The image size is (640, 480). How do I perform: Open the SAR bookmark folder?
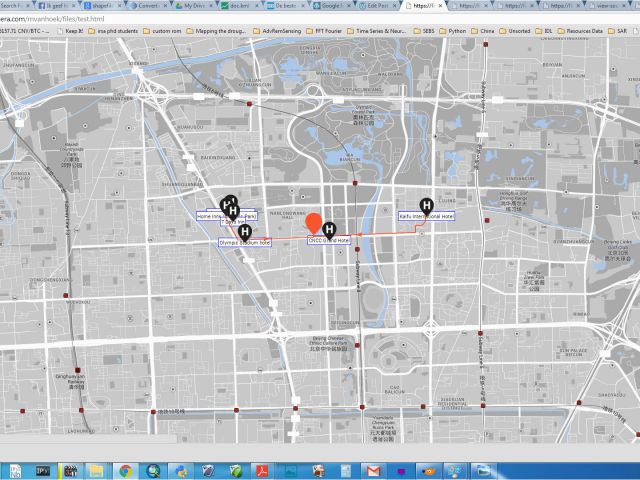(x=618, y=31)
